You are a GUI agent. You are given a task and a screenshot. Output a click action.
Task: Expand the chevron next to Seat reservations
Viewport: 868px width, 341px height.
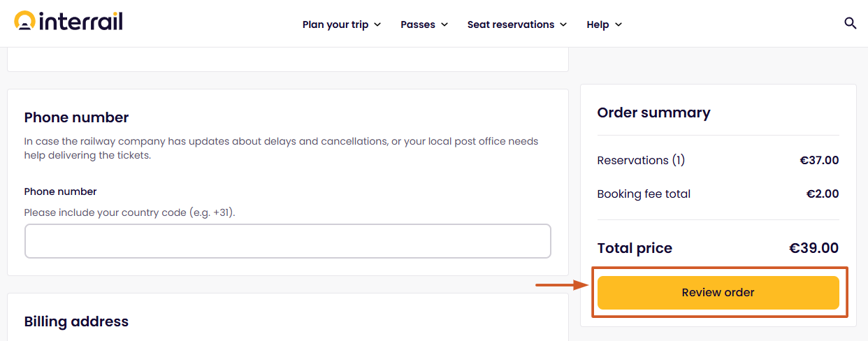coord(563,24)
